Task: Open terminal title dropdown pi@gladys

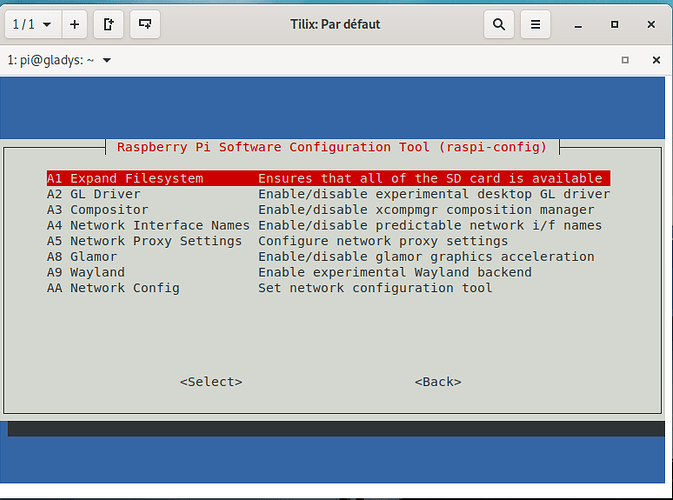Action: (59, 60)
